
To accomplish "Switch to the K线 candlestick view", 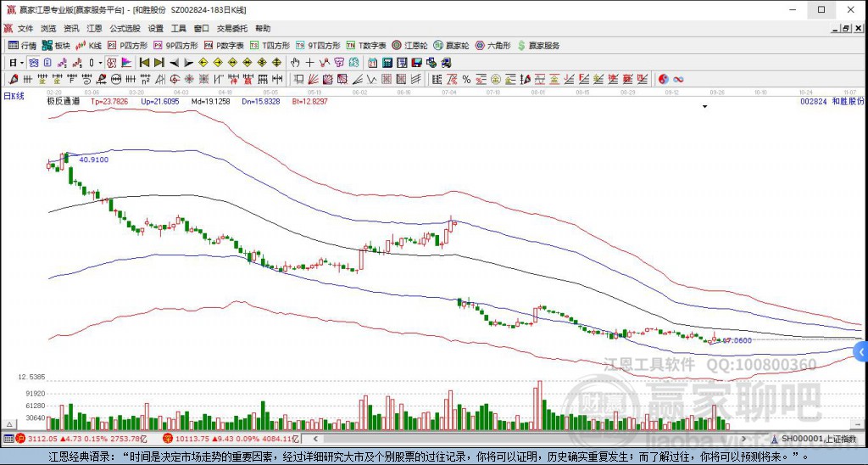I will [88, 46].
